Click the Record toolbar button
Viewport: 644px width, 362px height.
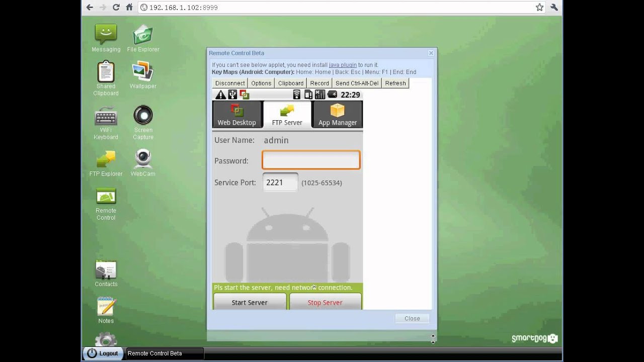click(319, 83)
